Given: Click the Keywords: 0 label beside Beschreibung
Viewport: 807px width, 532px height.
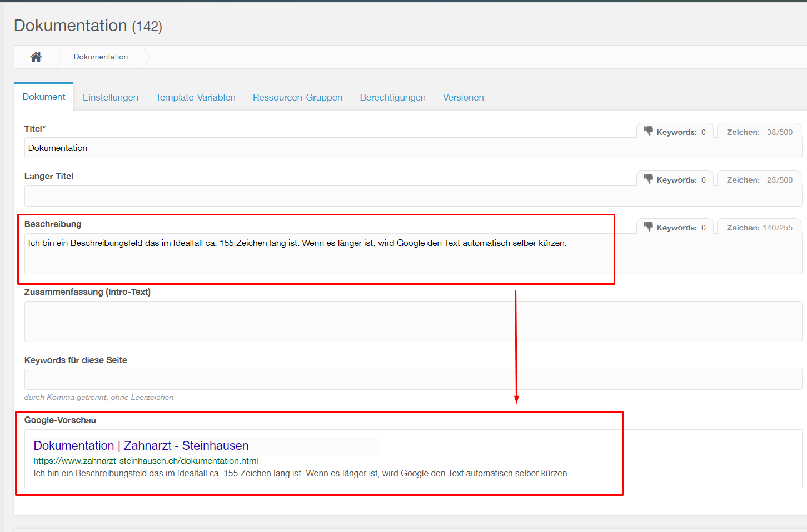Looking at the screenshot, I should click(x=681, y=228).
